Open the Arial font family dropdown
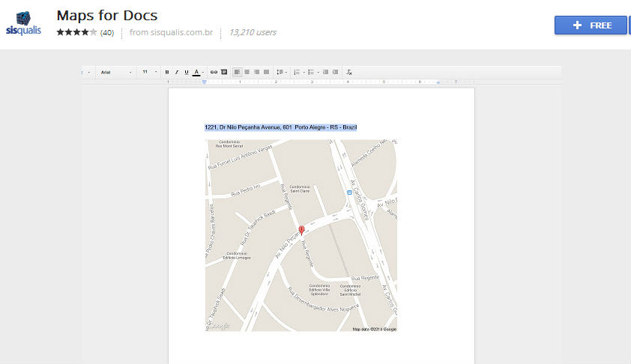Viewport: 631px width, 364px height. pyautogui.click(x=116, y=73)
